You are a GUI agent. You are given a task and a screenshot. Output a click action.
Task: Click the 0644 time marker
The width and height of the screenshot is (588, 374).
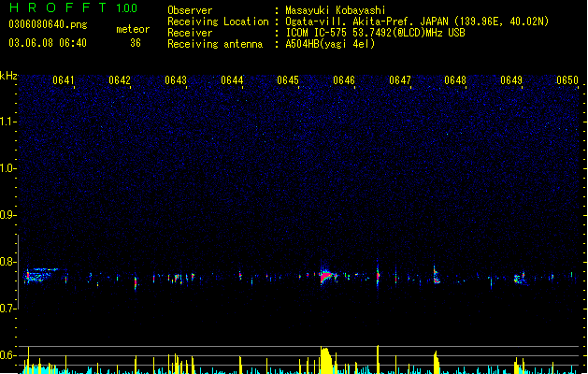232,80
